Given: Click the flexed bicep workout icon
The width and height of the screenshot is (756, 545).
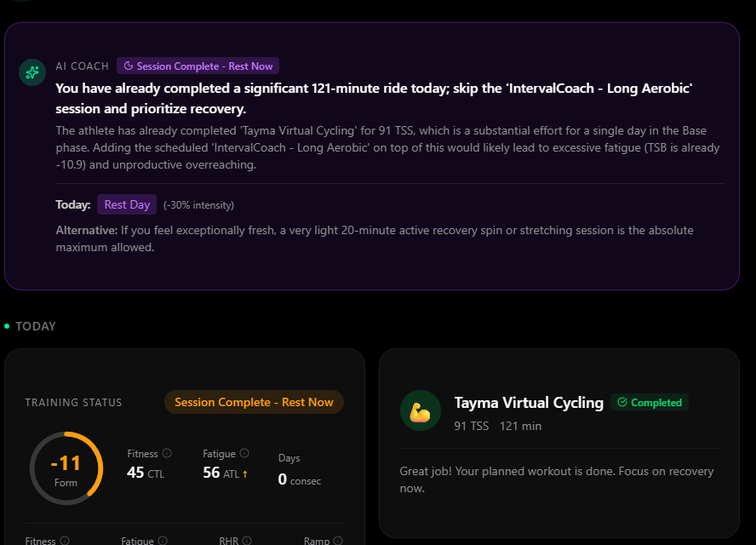Looking at the screenshot, I should pyautogui.click(x=421, y=410).
